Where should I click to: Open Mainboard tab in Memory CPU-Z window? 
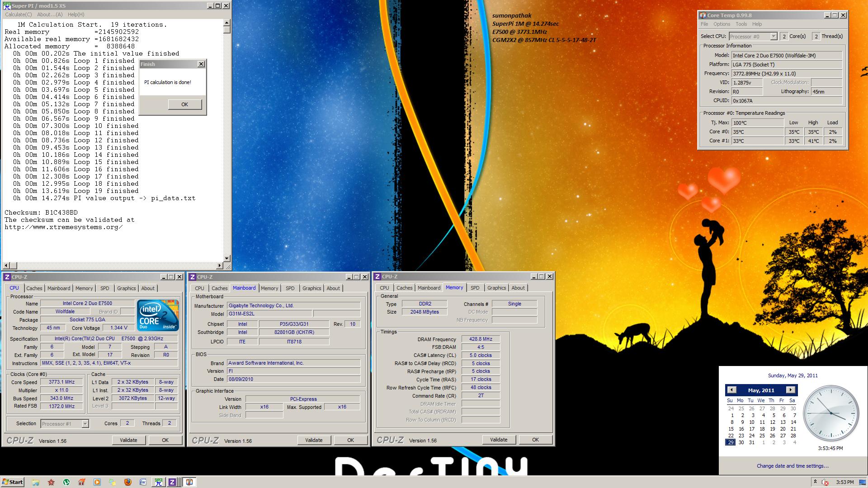coord(429,288)
